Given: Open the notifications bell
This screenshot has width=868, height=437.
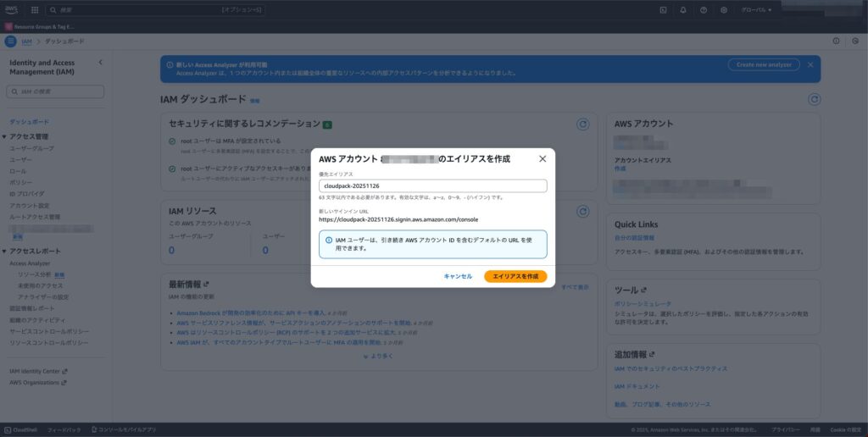Looking at the screenshot, I should click(683, 10).
